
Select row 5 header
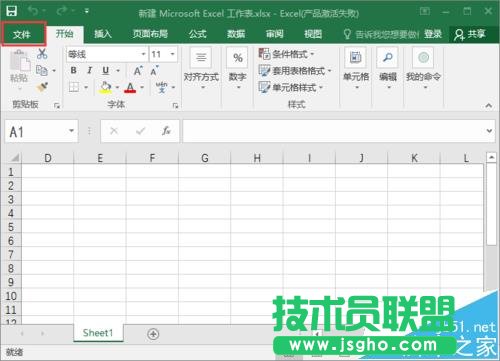tap(11, 227)
